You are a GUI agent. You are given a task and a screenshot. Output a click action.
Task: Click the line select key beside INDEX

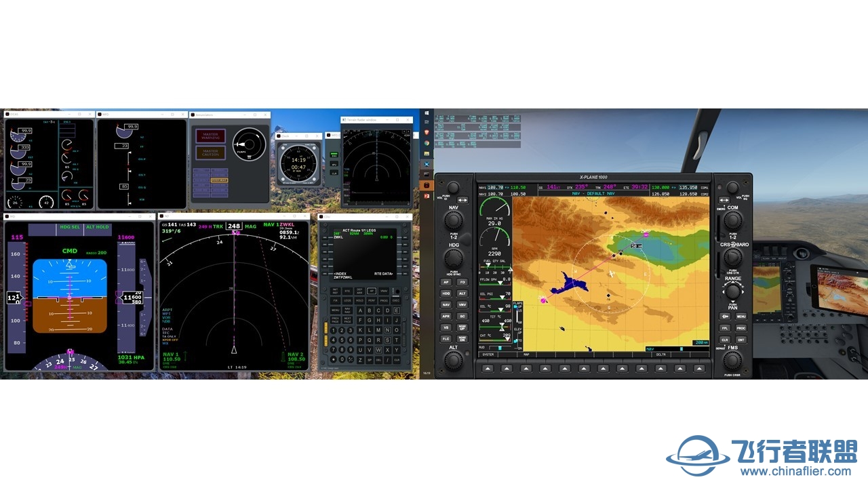pos(325,274)
